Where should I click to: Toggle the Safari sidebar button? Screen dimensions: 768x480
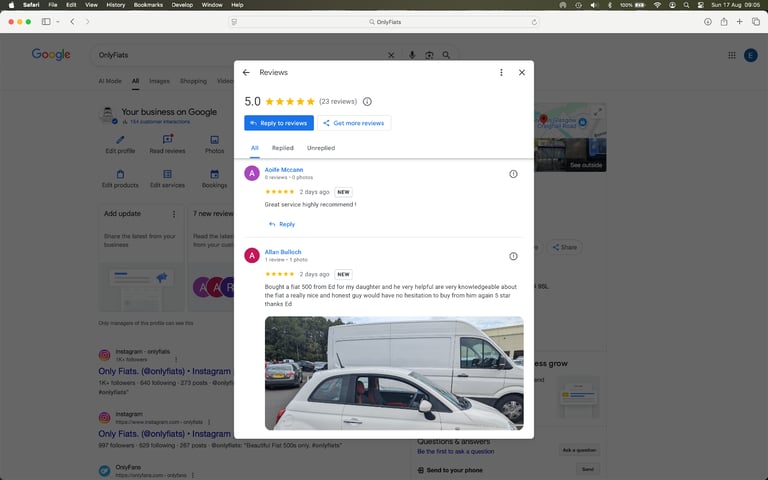(x=46, y=22)
